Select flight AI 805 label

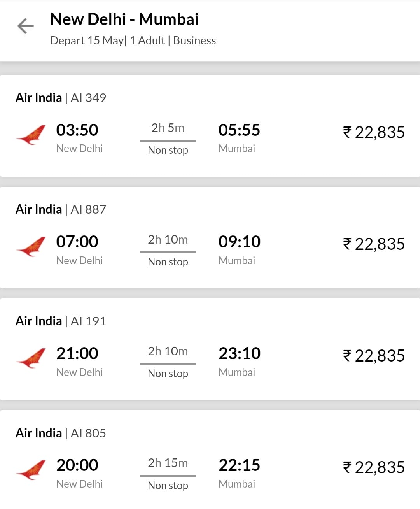pos(61,433)
